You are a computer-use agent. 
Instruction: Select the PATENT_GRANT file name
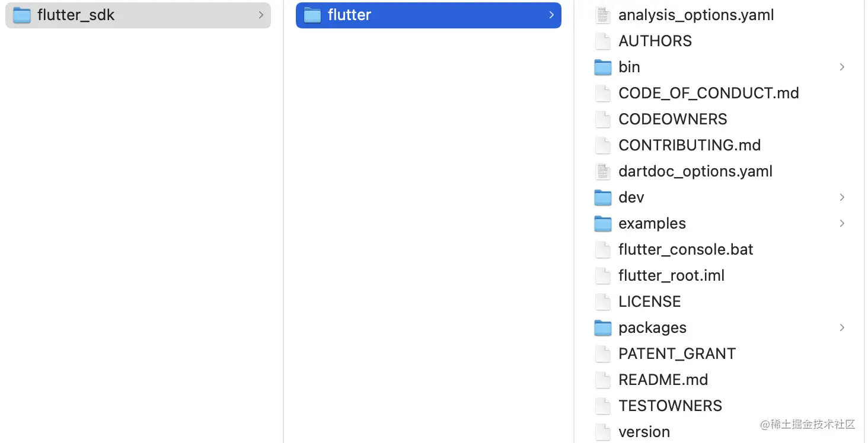[676, 354]
